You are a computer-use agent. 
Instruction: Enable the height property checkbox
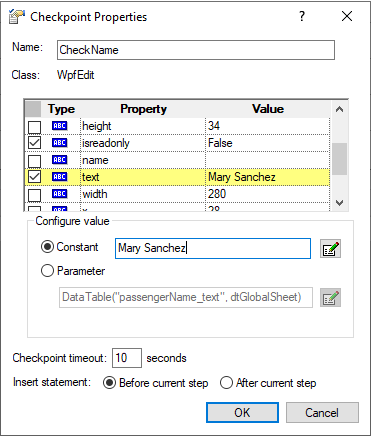tap(34, 126)
